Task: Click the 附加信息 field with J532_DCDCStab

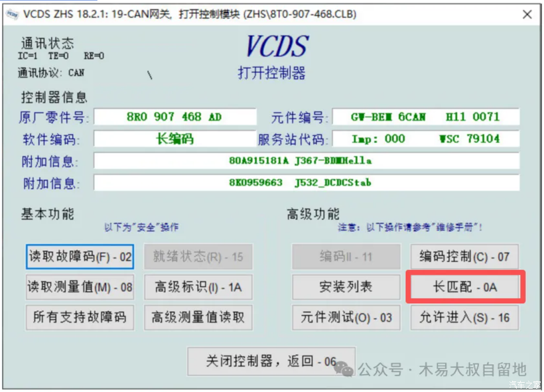Action: coord(306,182)
